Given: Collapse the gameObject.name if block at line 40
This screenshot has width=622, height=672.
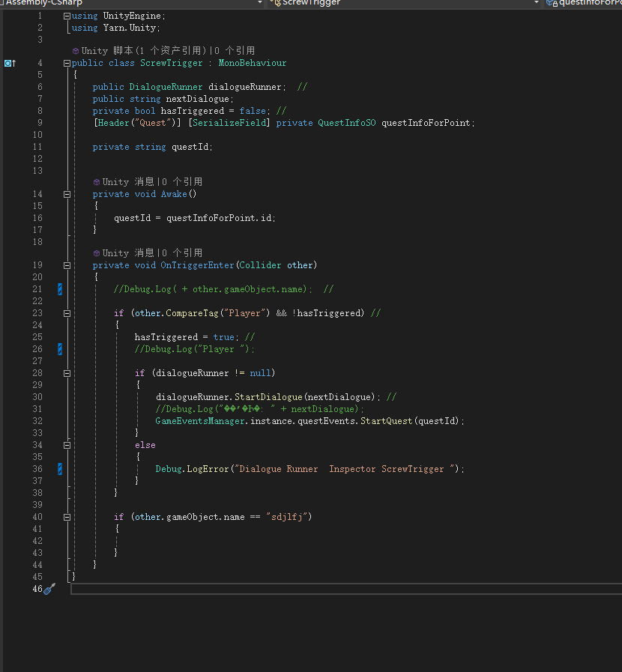Looking at the screenshot, I should (x=67, y=517).
